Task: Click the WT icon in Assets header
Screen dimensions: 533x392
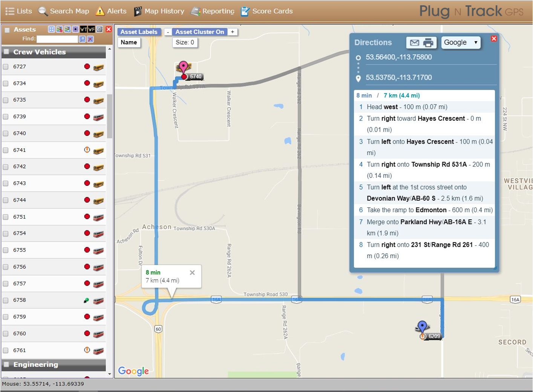Action: [83, 29]
